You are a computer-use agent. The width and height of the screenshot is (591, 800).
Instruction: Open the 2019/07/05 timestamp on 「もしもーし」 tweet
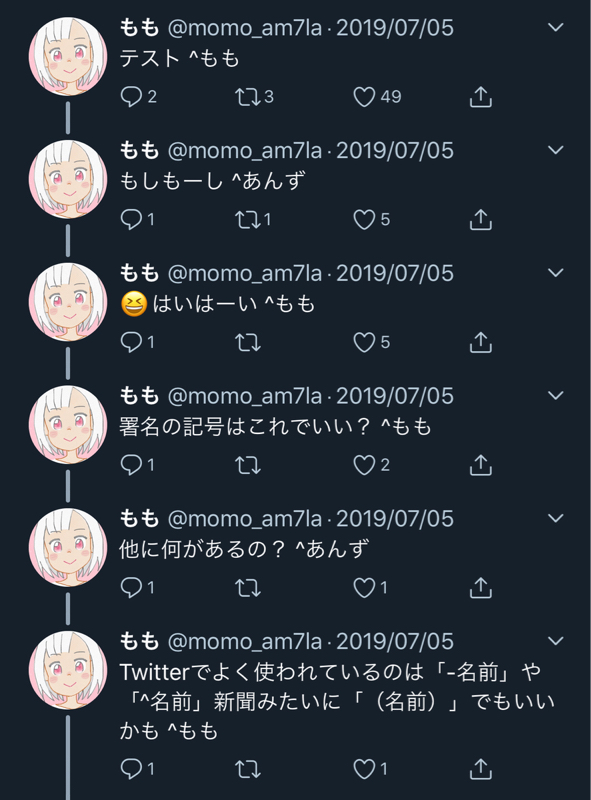pos(395,151)
